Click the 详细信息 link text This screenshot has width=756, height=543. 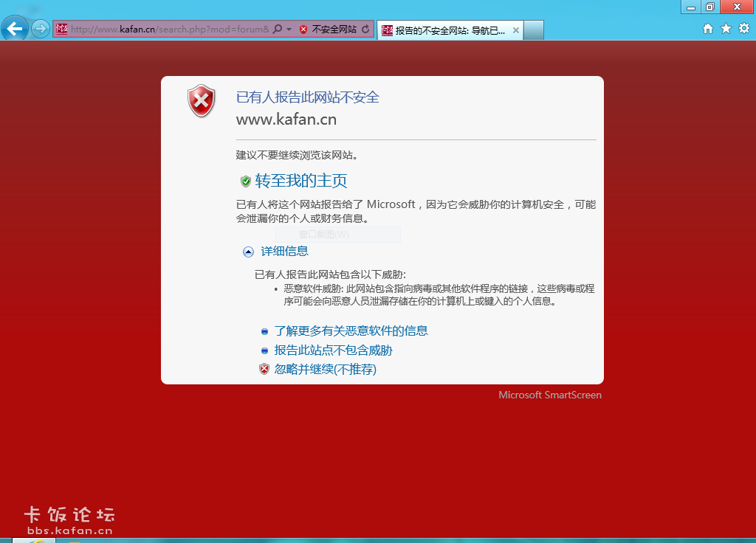[284, 251]
